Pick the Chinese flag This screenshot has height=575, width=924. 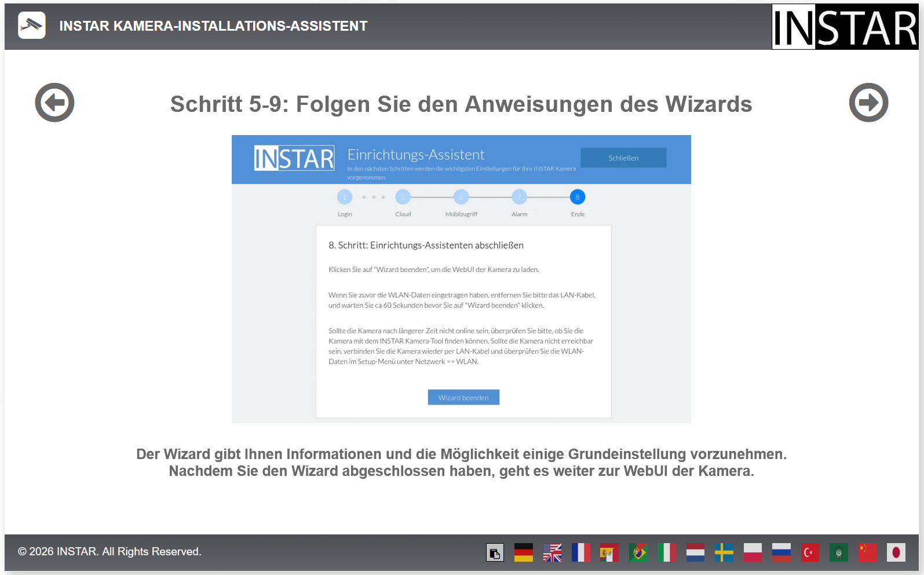[x=867, y=552]
